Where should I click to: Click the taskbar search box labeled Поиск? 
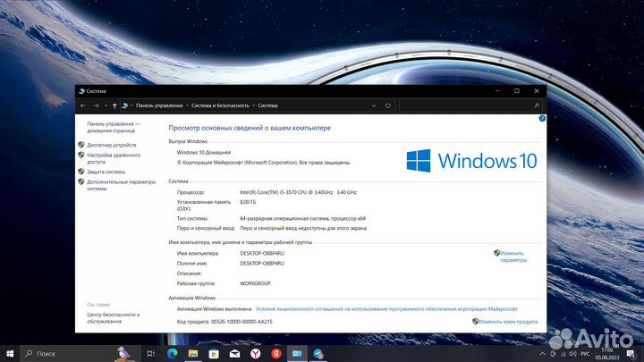80,353
